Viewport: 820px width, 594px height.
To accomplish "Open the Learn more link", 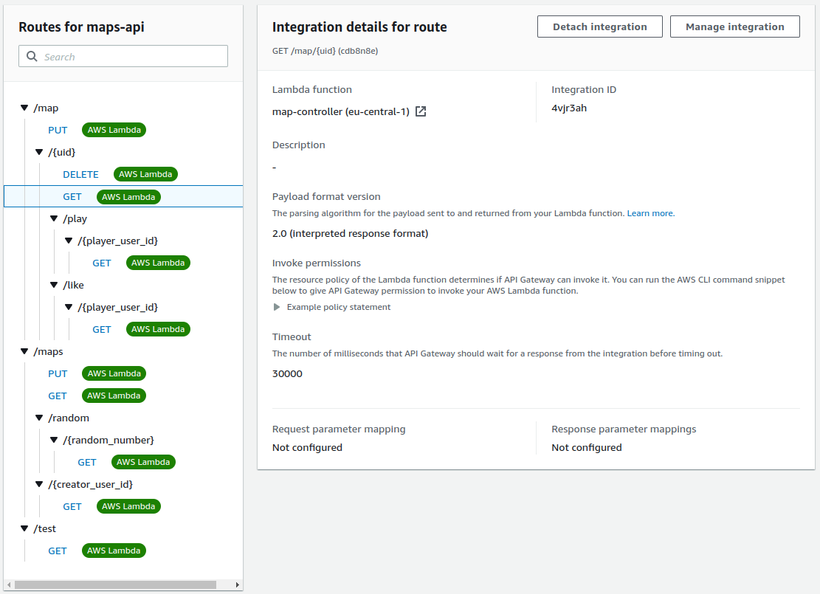I will click(651, 213).
